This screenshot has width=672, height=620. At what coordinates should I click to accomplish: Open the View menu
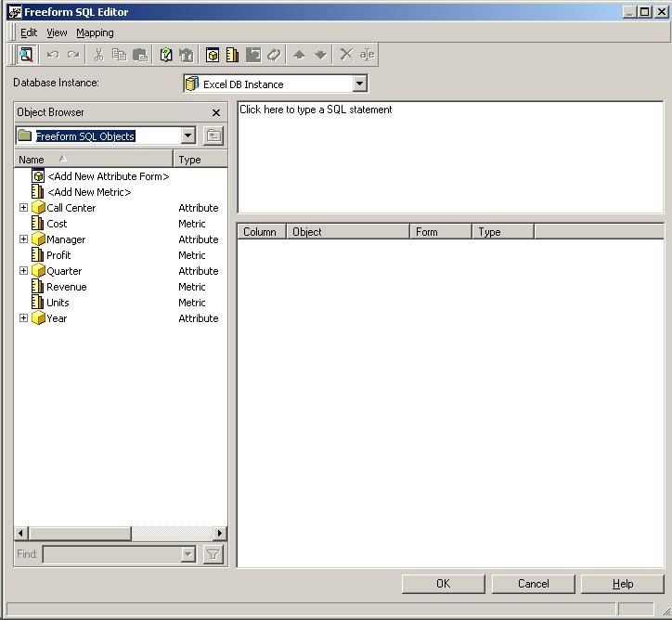pos(57,32)
